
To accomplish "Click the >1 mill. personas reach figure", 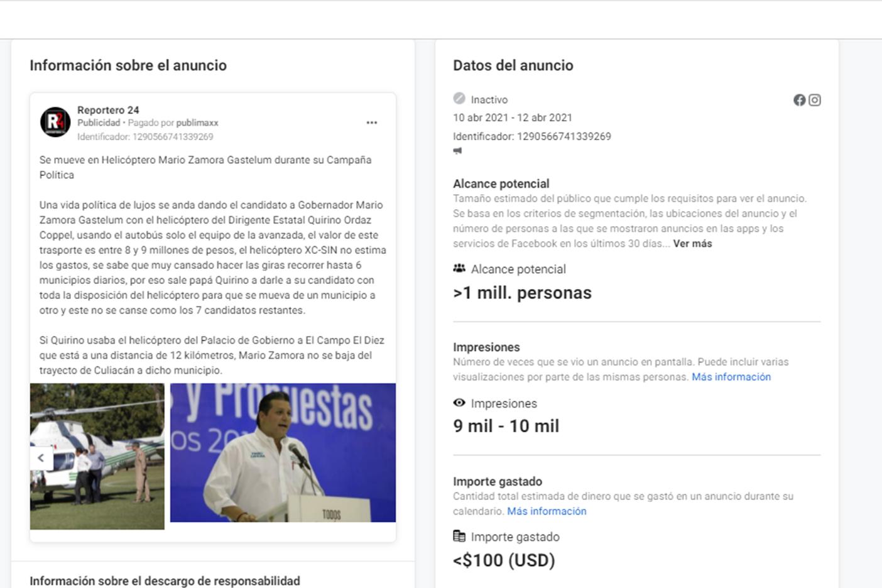I will click(521, 292).
